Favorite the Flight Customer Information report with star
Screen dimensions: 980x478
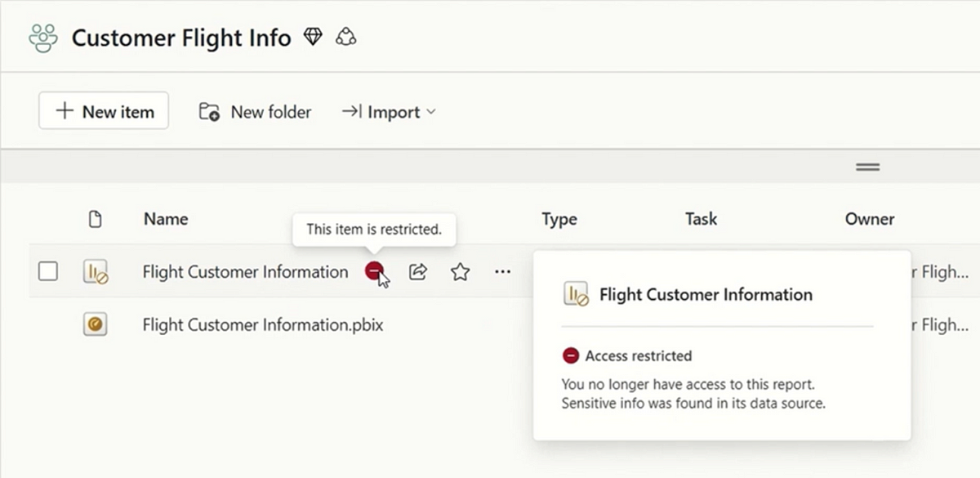461,272
